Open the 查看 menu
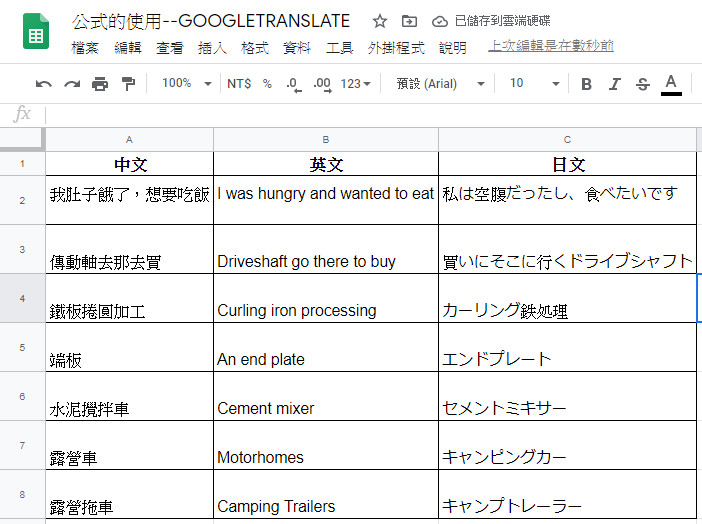Image resolution: width=702 pixels, height=524 pixels. click(170, 47)
